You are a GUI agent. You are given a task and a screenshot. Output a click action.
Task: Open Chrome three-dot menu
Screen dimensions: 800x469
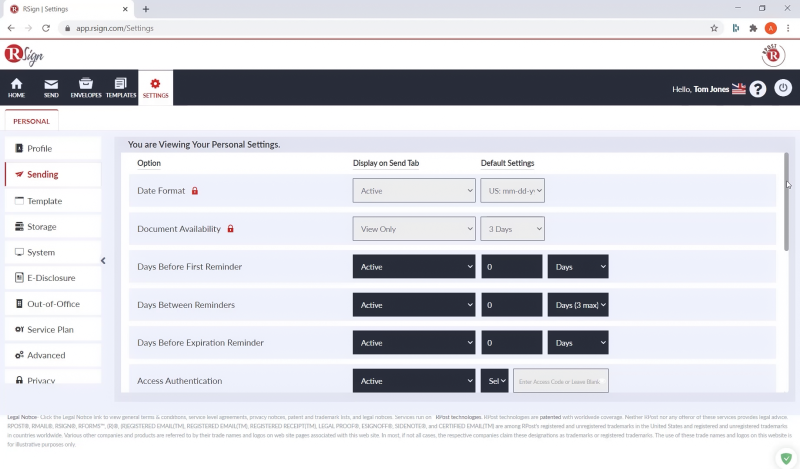coord(788,28)
